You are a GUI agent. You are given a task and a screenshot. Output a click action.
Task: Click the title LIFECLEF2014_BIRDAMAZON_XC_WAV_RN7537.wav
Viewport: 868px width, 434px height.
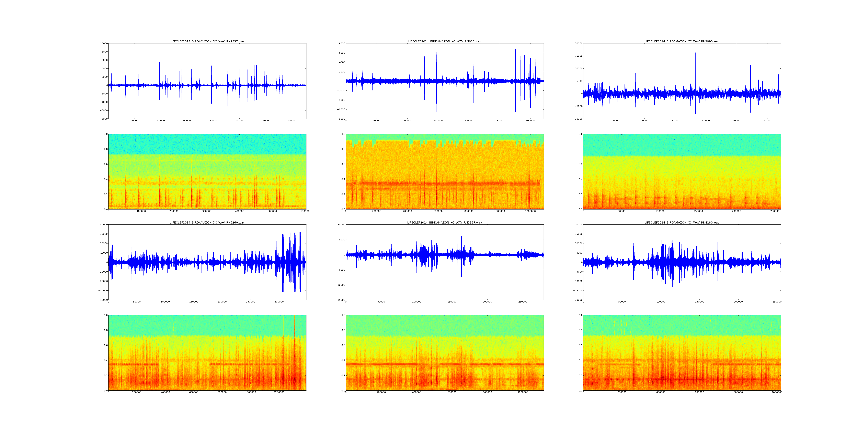point(207,41)
